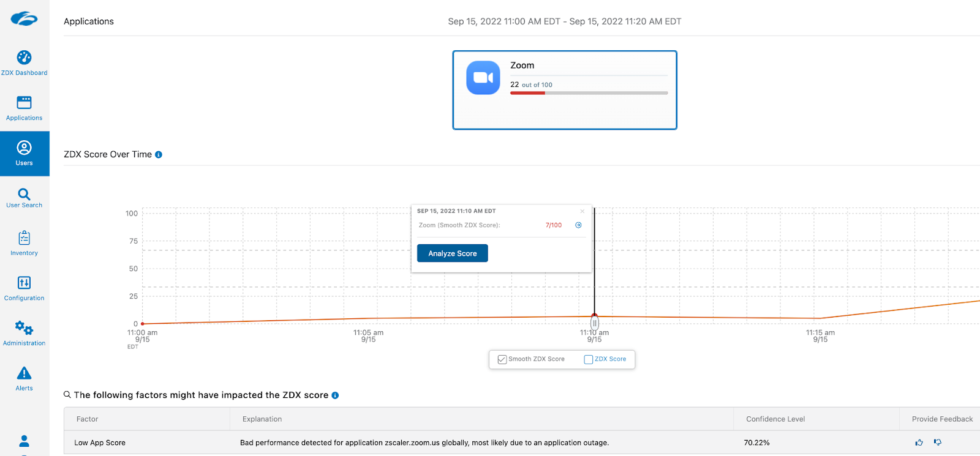Click info icon beside ZDX Score Over Time

(x=159, y=155)
